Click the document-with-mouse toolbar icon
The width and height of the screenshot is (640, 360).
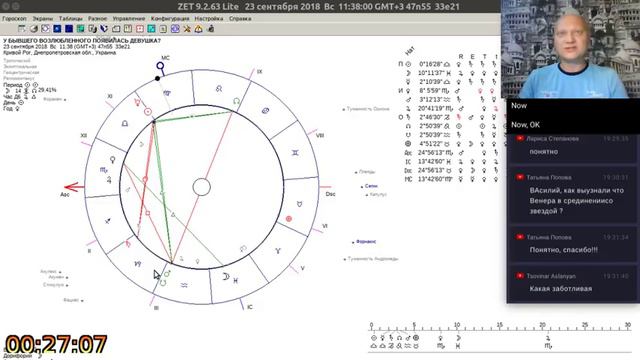[93, 29]
